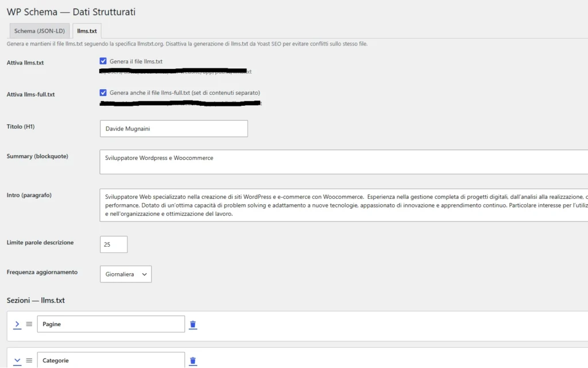588x368 pixels.
Task: Click into the Summary (blockquote) text area
Action: [343, 162]
